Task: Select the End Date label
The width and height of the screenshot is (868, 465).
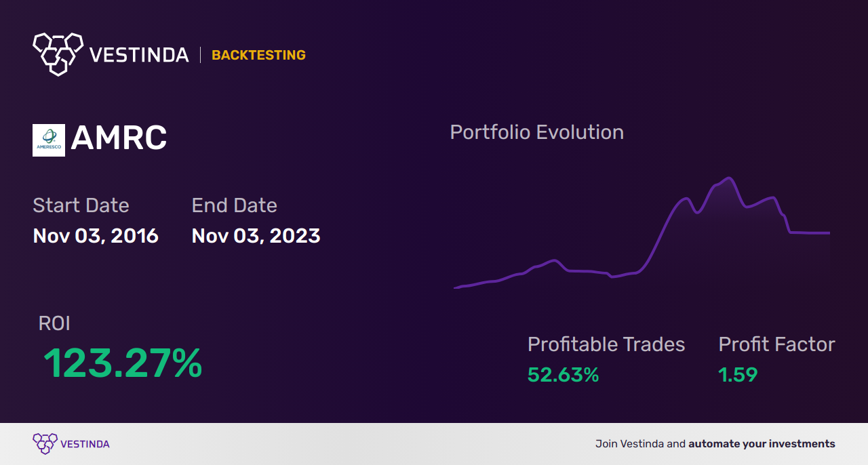Action: coord(234,205)
